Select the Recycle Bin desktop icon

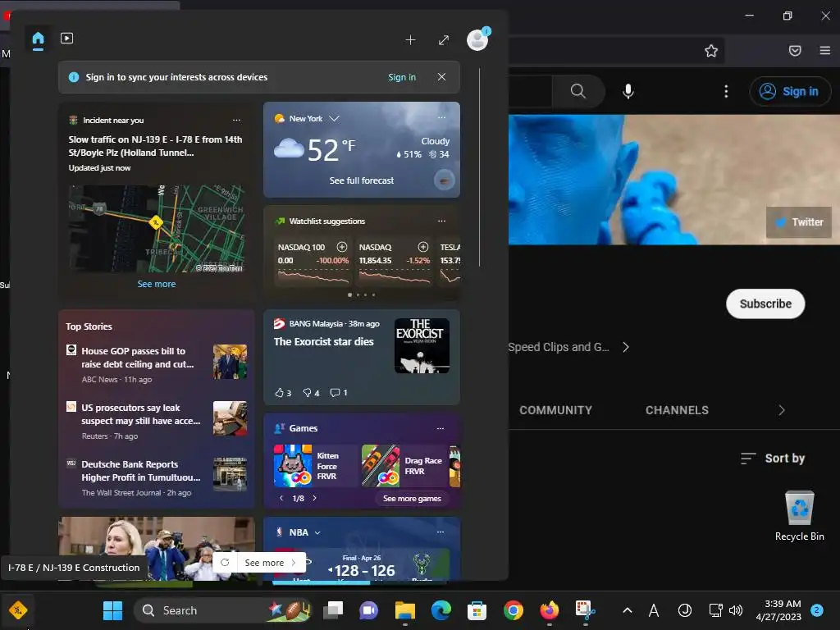799,516
